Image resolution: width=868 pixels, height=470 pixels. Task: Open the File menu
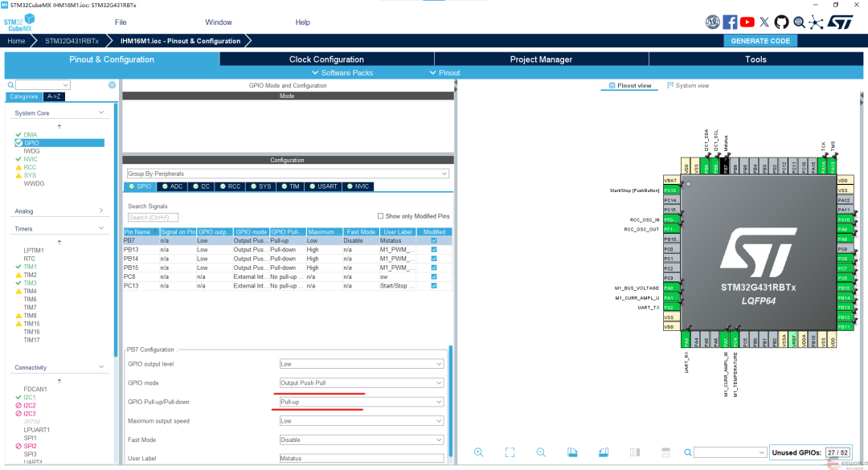click(121, 22)
